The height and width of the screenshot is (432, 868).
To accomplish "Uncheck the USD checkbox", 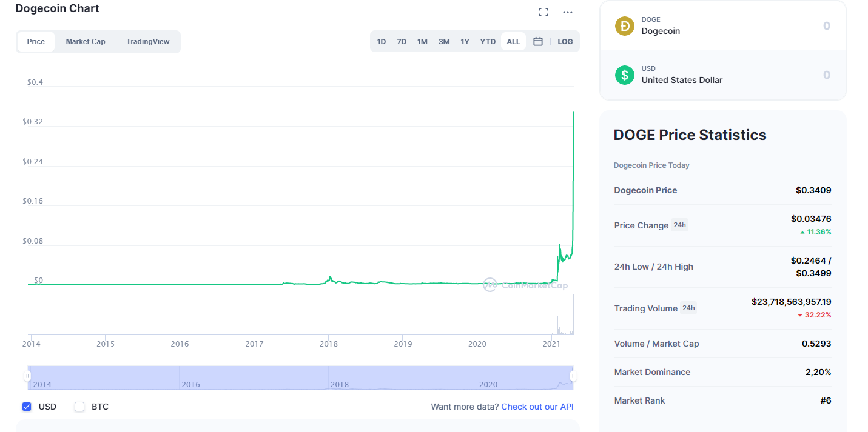I will tap(27, 407).
